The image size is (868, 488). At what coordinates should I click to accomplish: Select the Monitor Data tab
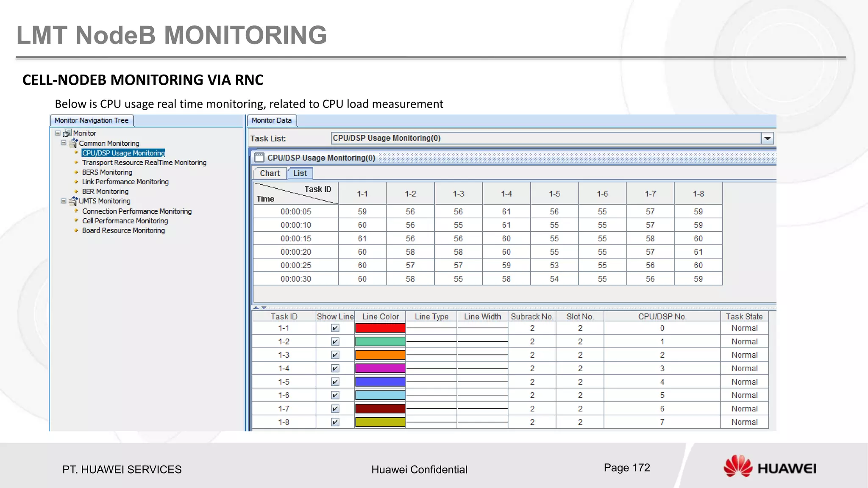click(x=272, y=120)
